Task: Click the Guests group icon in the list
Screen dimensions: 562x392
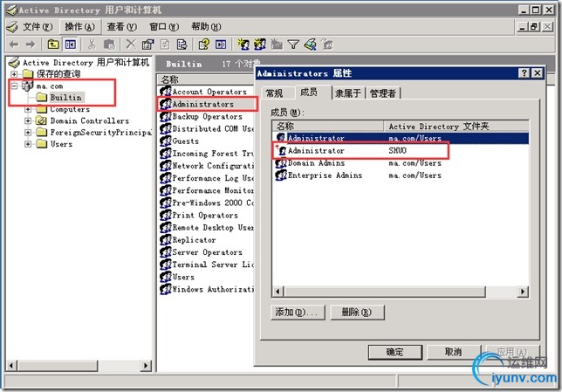Action: (x=166, y=141)
